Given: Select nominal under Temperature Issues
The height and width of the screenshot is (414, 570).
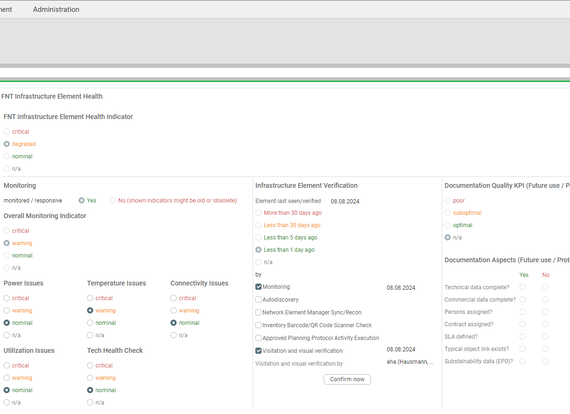Looking at the screenshot, I should point(90,323).
